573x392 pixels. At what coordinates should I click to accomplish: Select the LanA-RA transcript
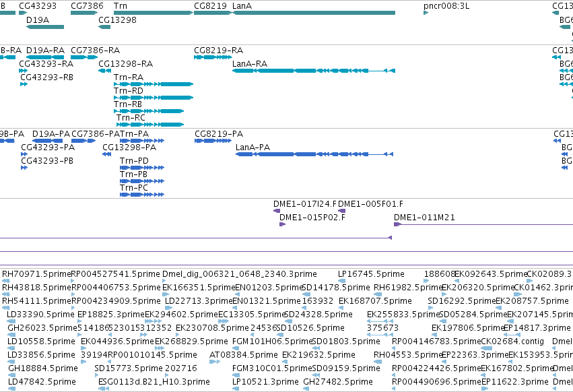[x=314, y=71]
